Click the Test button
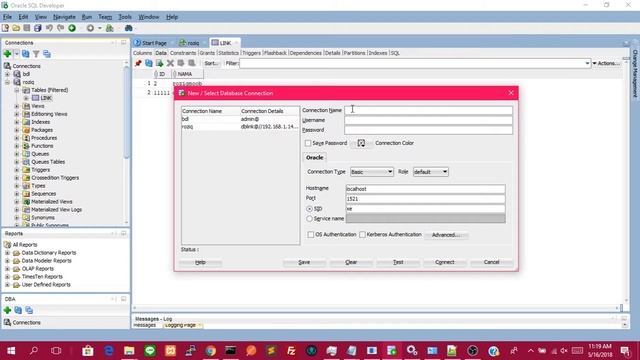The width and height of the screenshot is (640, 360). click(398, 262)
